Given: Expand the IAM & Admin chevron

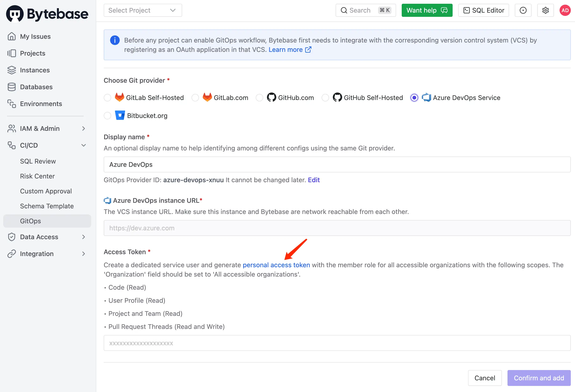Looking at the screenshot, I should [84, 128].
